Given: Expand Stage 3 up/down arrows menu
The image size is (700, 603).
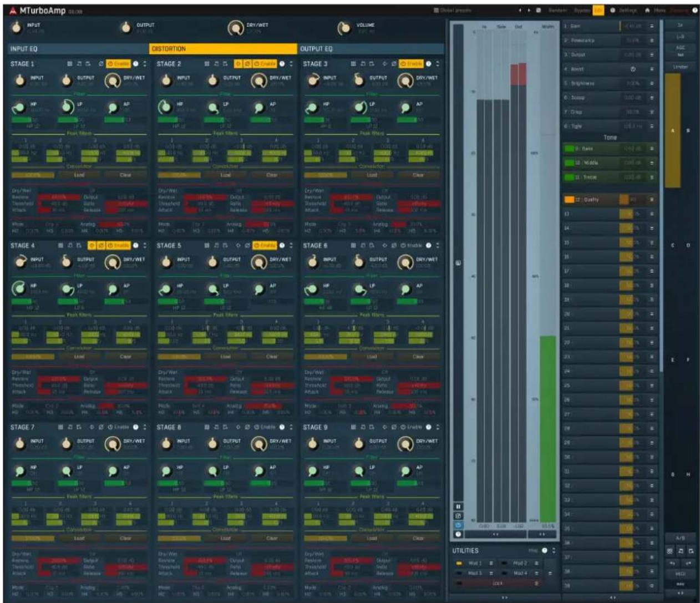Looking at the screenshot, I should (x=438, y=64).
